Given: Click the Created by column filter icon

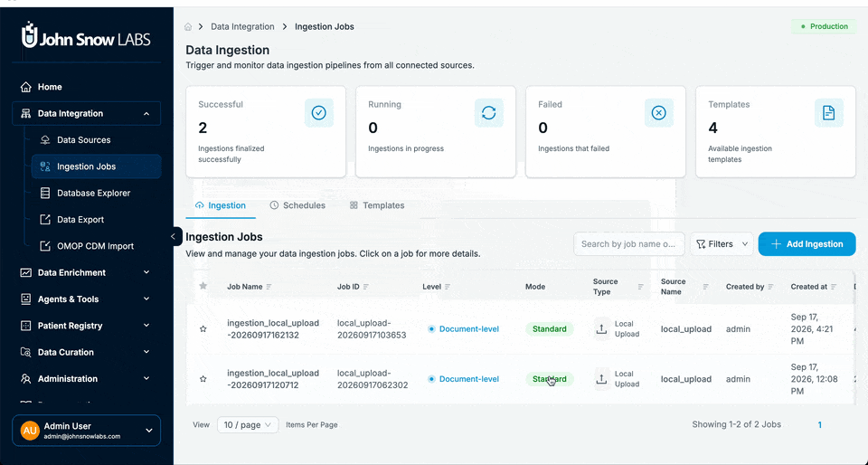Looking at the screenshot, I should tap(770, 287).
